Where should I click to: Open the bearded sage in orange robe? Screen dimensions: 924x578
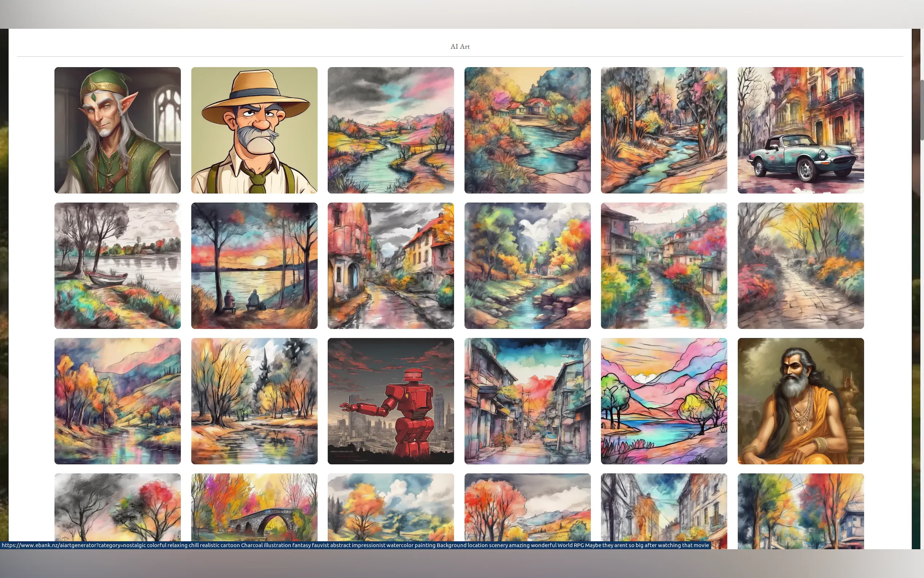(800, 401)
